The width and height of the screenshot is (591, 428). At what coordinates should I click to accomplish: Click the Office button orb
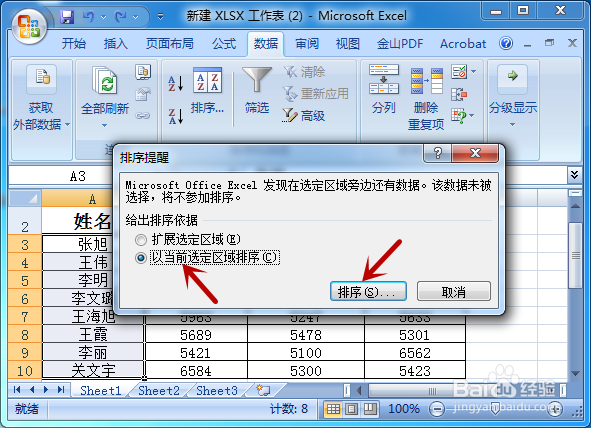tap(29, 27)
